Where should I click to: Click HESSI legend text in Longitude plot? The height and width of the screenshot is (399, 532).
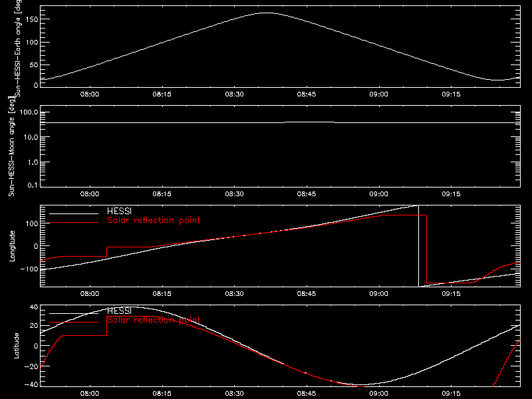119,211
